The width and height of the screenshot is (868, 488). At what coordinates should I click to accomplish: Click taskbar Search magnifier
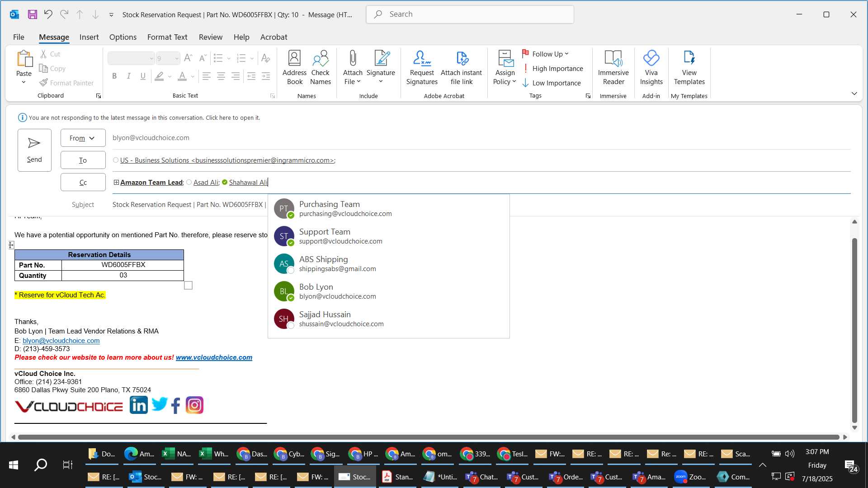(41, 465)
